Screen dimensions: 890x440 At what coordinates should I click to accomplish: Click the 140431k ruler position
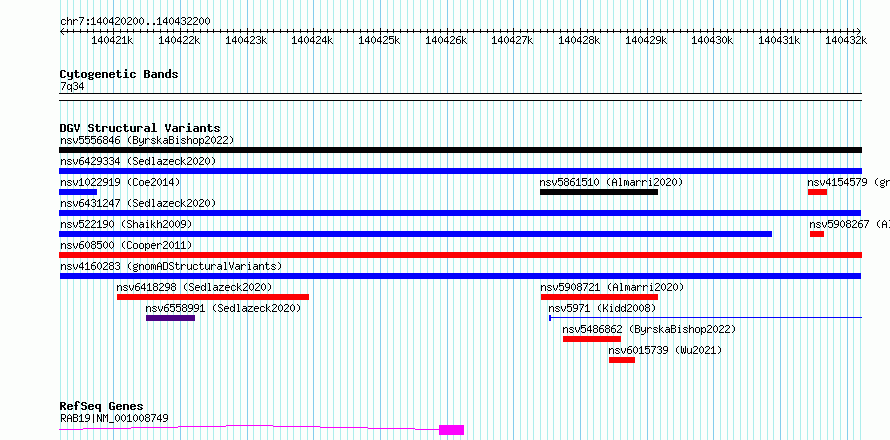pos(780,40)
